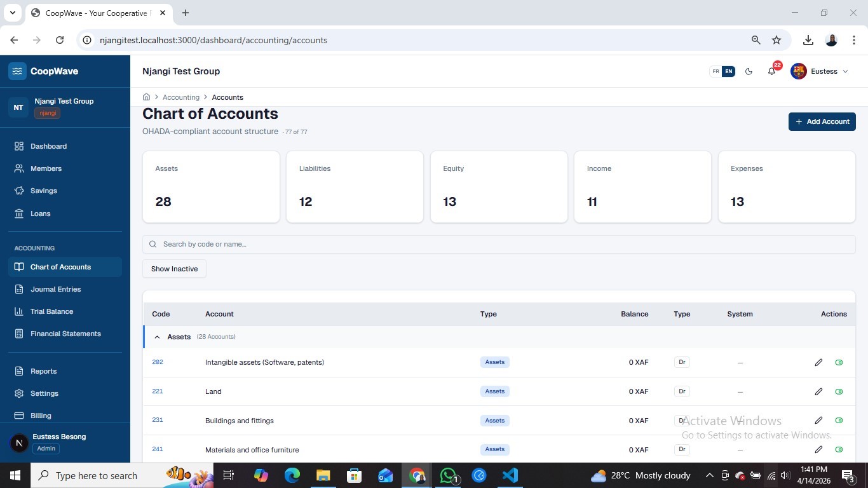Open Dashboard in the sidebar
This screenshot has width=868, height=488.
click(x=48, y=146)
